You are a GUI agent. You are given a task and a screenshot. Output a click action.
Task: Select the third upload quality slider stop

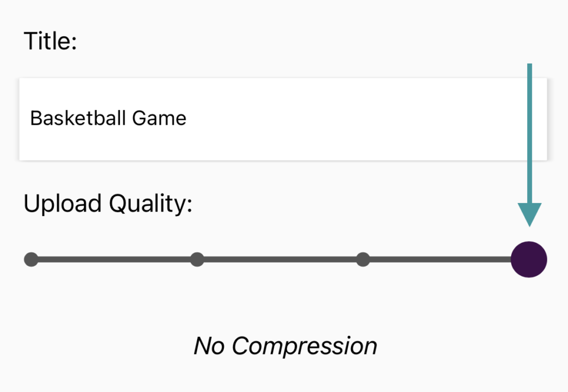click(363, 260)
